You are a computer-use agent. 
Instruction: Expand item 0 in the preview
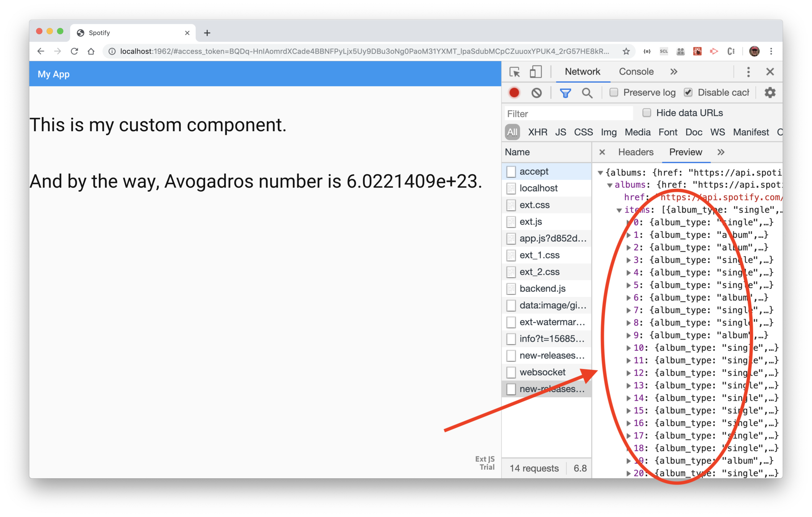pyautogui.click(x=628, y=223)
